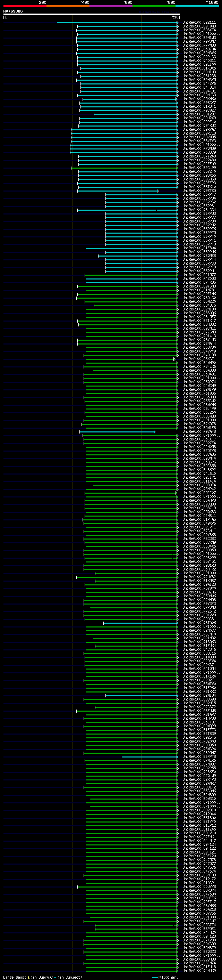Select hit label UniRef100_A1ACP1
Screen dimensions: 222x980
(x=199, y=883)
